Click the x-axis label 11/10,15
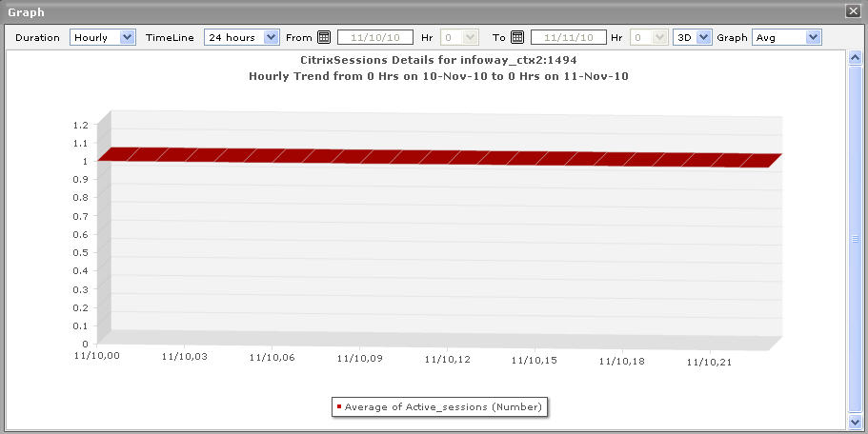 coord(535,361)
